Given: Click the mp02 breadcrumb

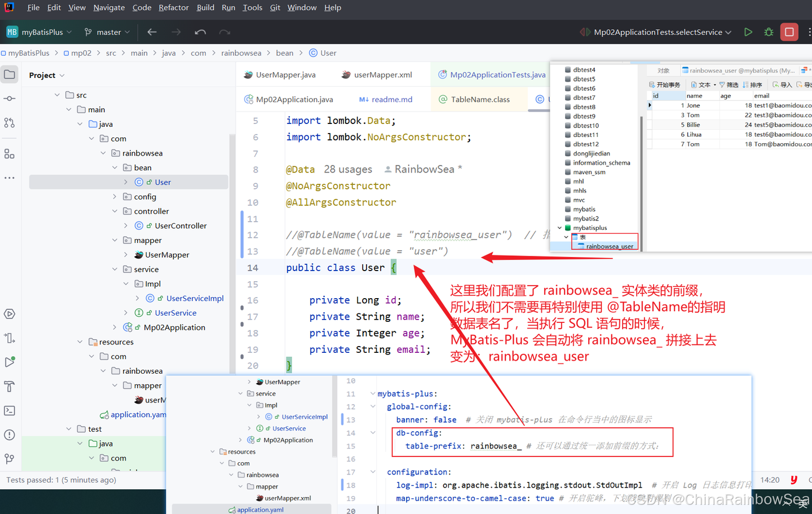Looking at the screenshot, I should pyautogui.click(x=81, y=53).
